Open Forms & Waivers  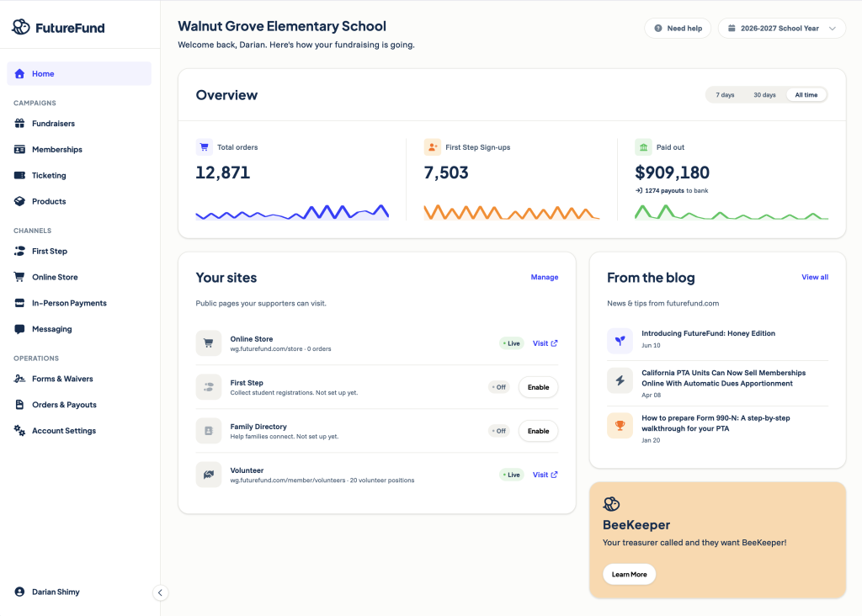click(79, 379)
